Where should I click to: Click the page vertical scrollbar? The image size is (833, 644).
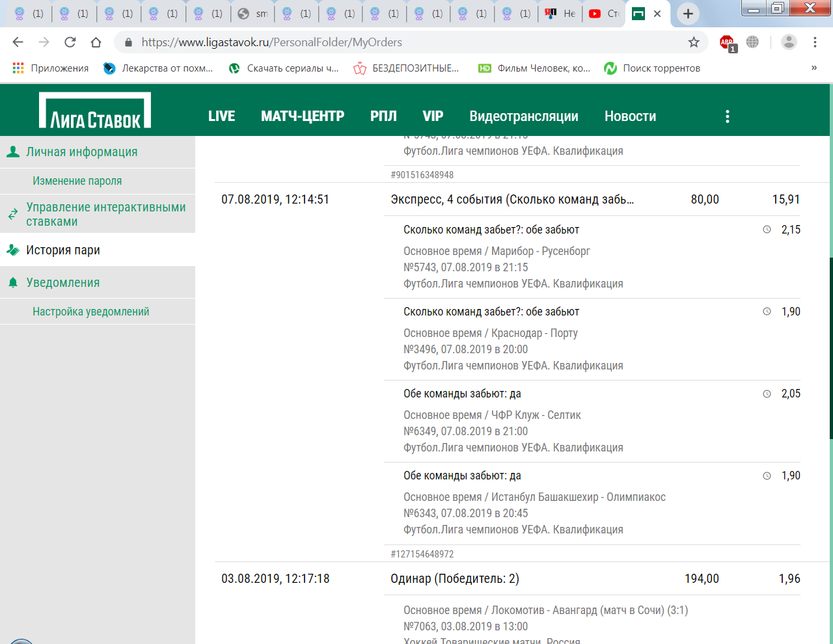tap(831, 348)
